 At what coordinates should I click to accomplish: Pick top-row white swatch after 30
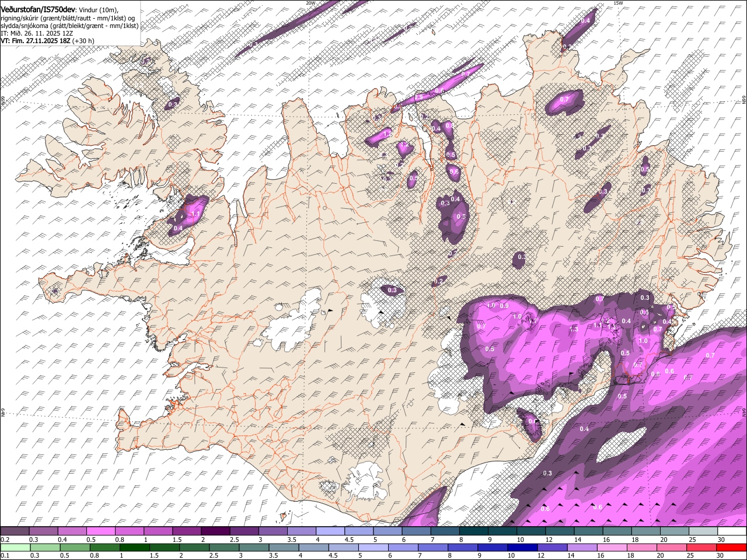[x=732, y=531]
